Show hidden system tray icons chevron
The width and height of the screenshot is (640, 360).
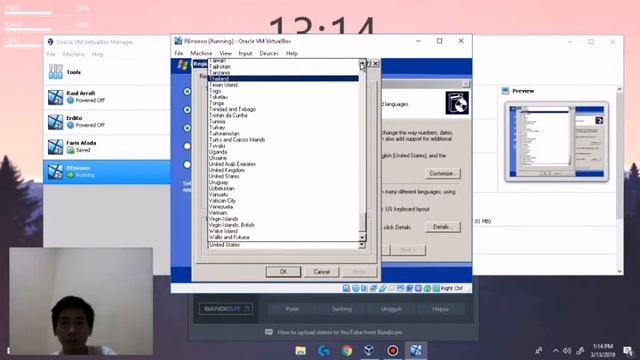pos(556,351)
